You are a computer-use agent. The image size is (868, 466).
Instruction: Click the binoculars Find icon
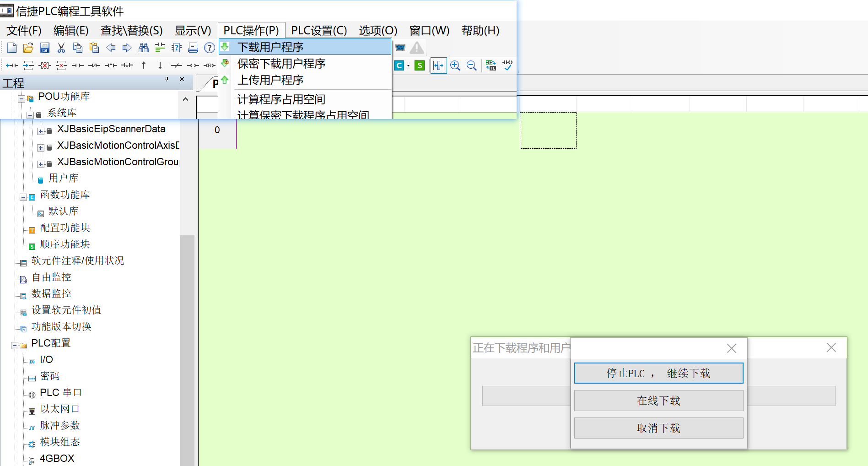[x=144, y=48]
